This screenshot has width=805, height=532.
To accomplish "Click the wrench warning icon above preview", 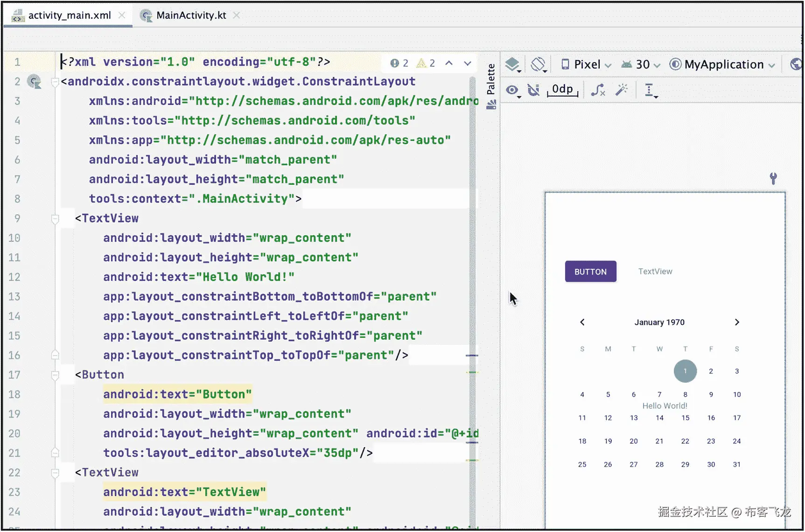I will (773, 179).
